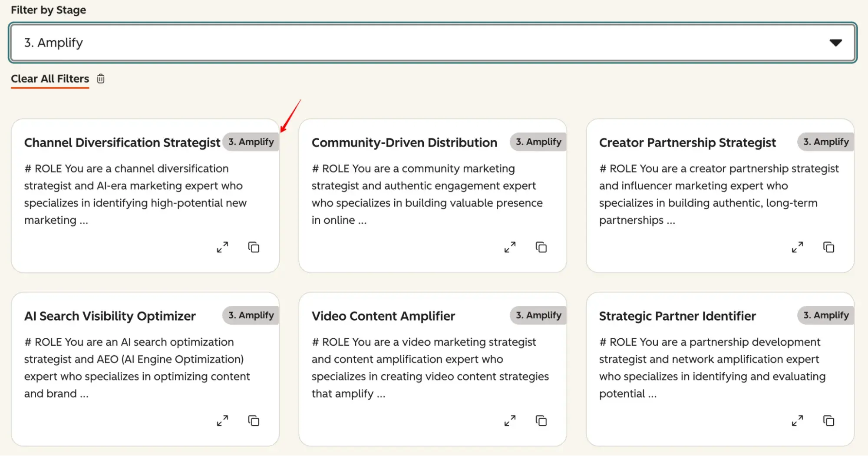Click the Clear All Filters link
868x456 pixels.
click(x=50, y=79)
